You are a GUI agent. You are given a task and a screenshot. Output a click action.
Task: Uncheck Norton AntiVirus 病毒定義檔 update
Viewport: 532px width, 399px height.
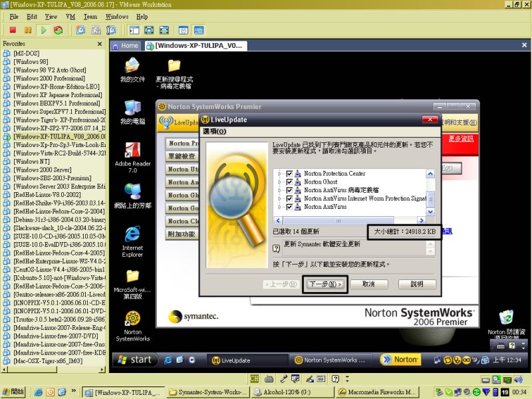(x=289, y=190)
